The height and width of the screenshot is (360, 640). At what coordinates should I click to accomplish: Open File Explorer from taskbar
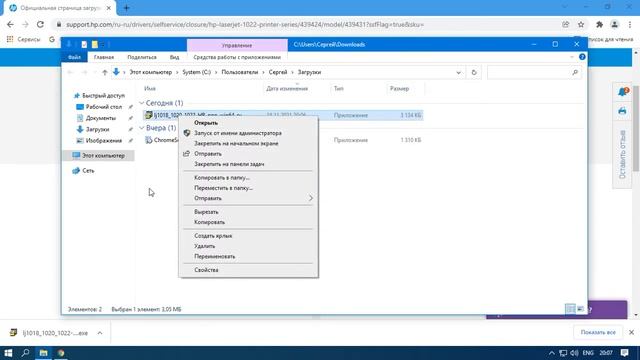click(43, 353)
